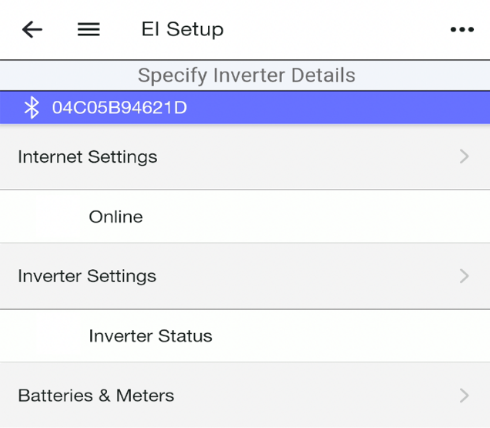Tap the word Online under Internet Settings
490x428 pixels.
pos(116,217)
